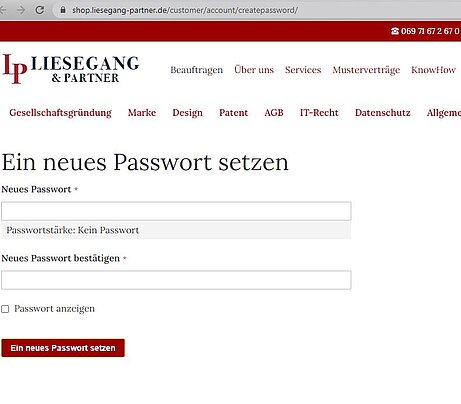
Task: Click the Ein neues Passwort setzen button
Action: coord(63,348)
